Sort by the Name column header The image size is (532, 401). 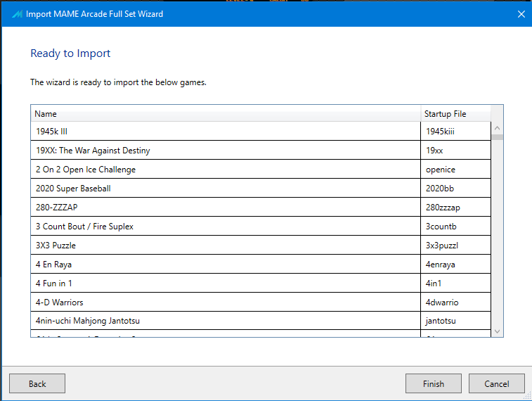click(226, 114)
